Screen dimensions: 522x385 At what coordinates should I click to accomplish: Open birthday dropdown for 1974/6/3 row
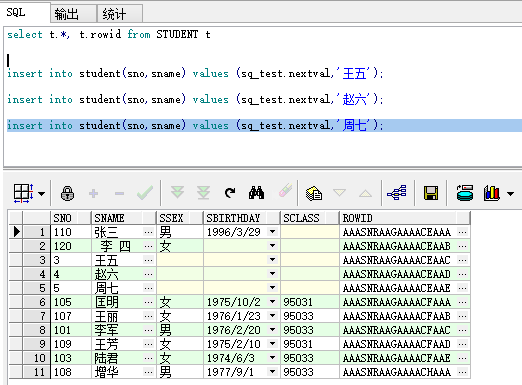[x=273, y=358]
